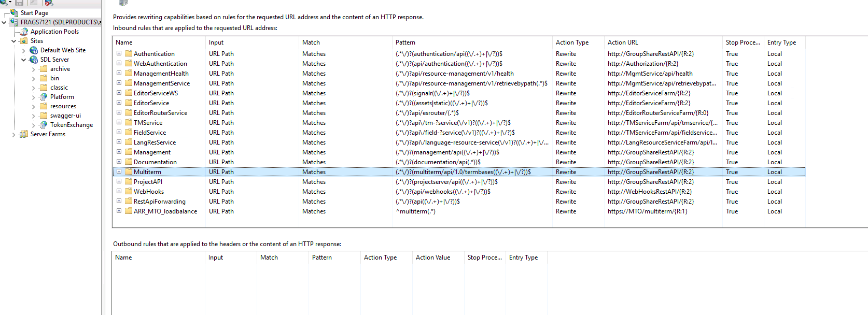
Task: Select the Documentation rule row
Action: coord(459,162)
